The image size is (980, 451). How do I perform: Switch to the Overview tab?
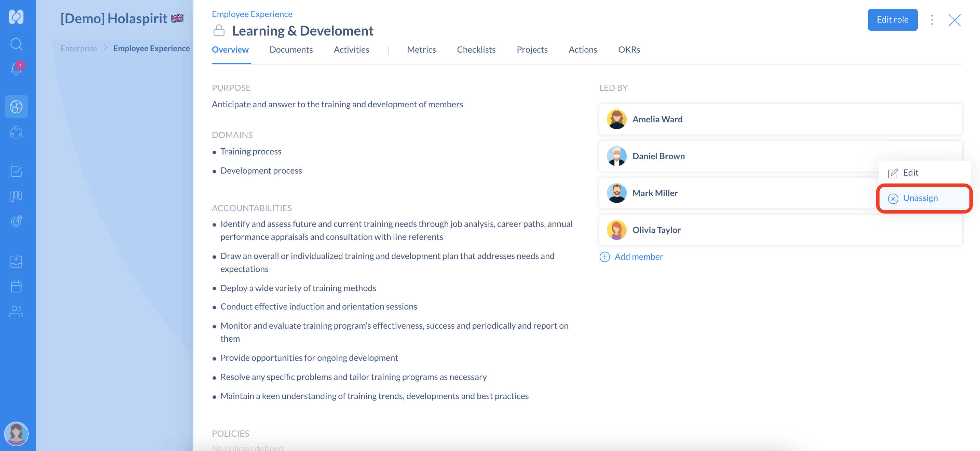click(230, 50)
